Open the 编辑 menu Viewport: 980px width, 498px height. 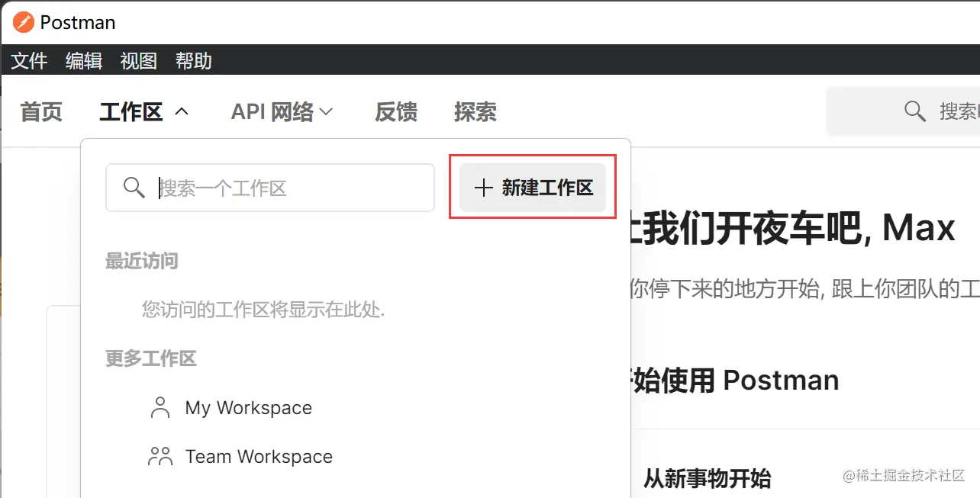tap(84, 61)
